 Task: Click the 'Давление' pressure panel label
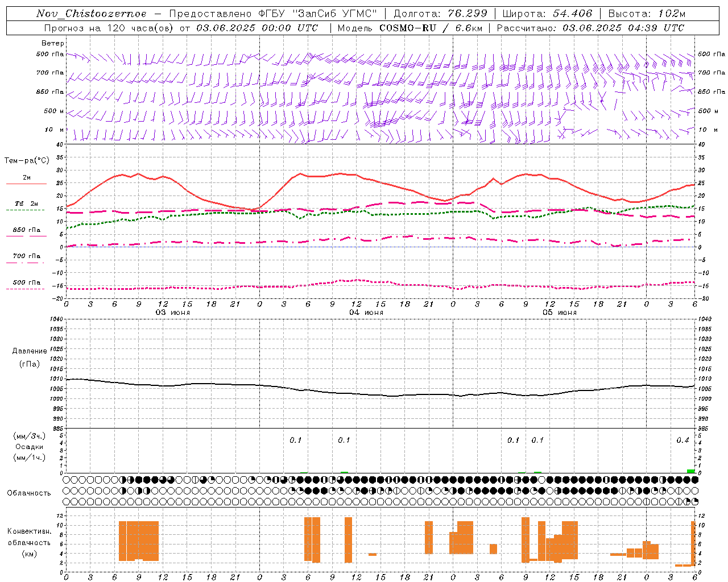[30, 351]
